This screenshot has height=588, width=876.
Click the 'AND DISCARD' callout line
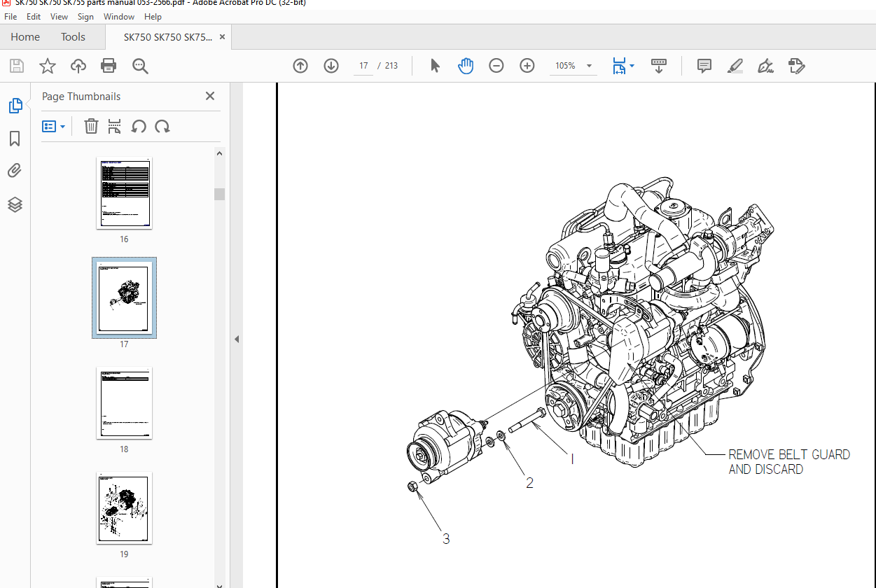click(x=766, y=469)
